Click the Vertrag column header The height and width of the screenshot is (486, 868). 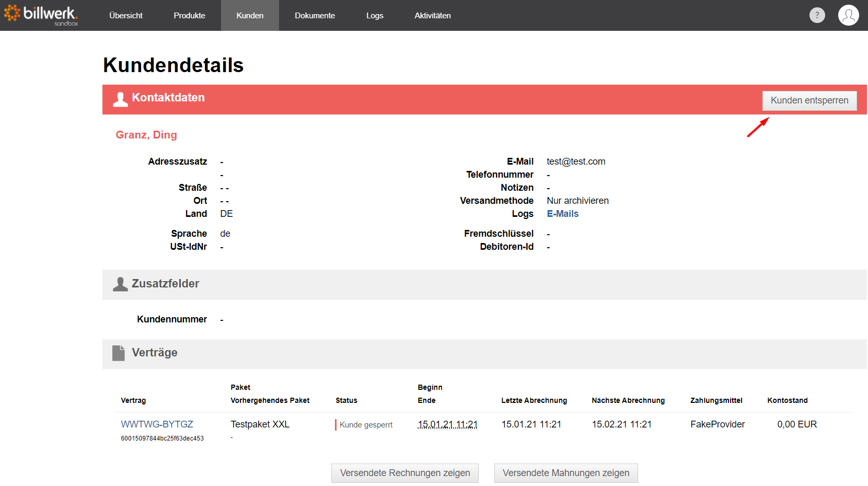click(x=133, y=400)
